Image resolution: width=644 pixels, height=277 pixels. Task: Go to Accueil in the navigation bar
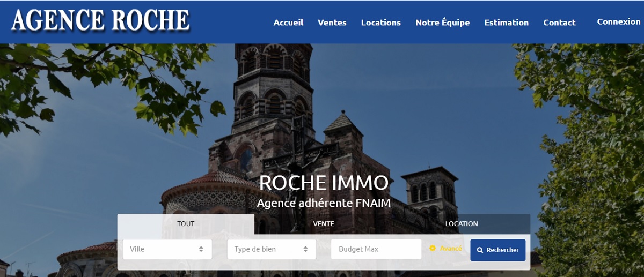(x=288, y=23)
